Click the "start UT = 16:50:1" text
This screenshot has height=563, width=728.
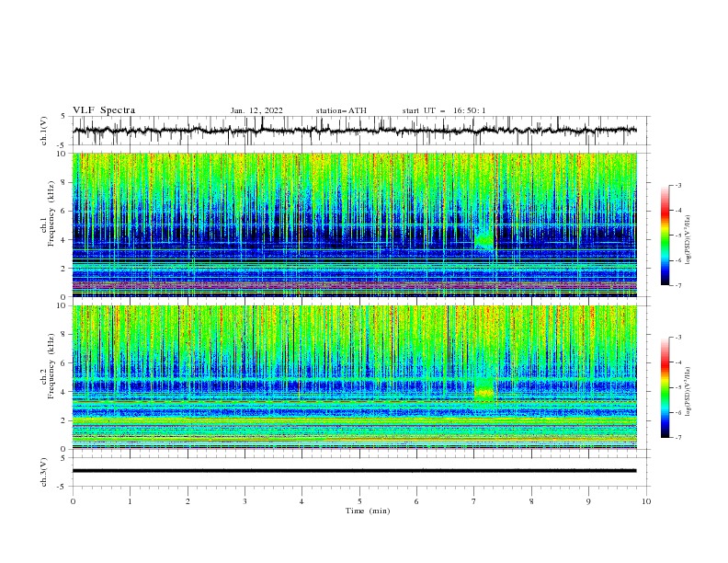[444, 110]
